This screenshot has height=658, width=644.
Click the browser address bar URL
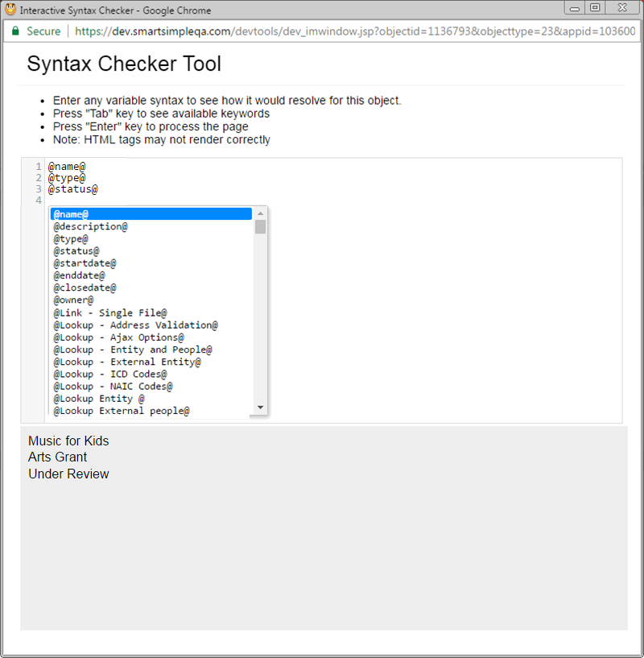point(354,31)
